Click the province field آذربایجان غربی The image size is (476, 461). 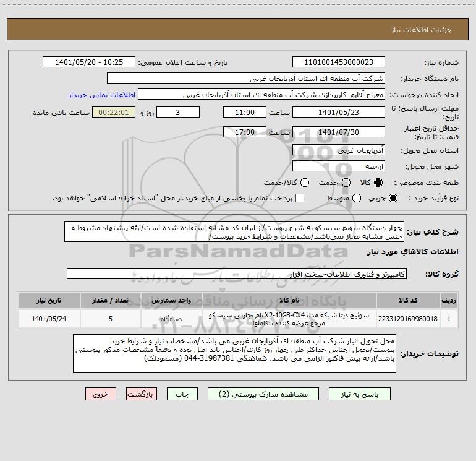point(339,150)
